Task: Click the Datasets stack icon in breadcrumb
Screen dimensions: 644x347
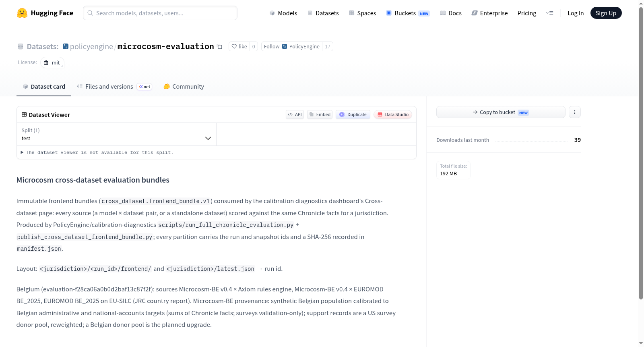Action: pyautogui.click(x=21, y=47)
